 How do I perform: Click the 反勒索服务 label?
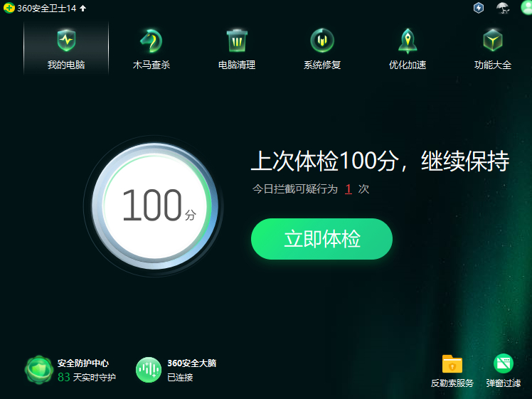coord(452,383)
